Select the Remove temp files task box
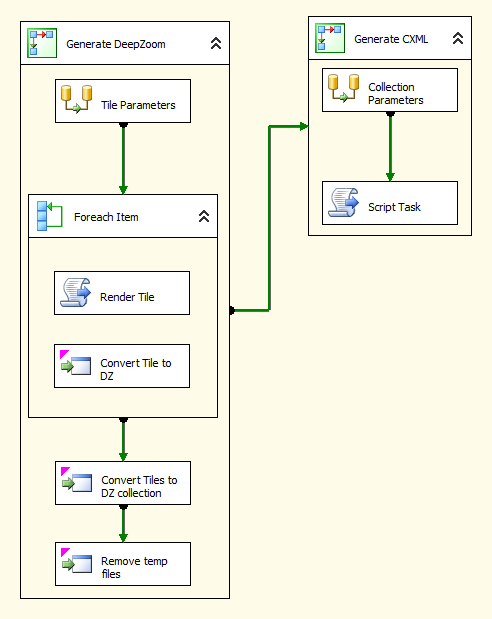The image size is (492, 619). (123, 564)
